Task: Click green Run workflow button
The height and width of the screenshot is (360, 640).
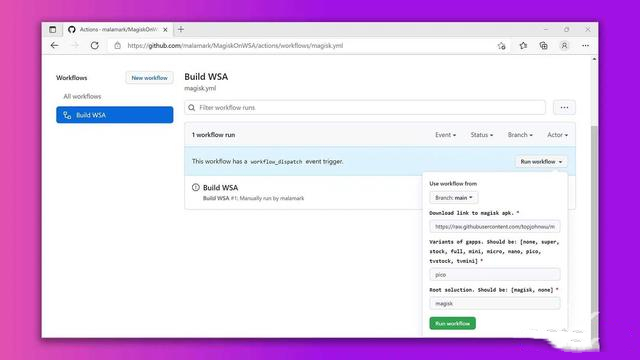Action: pos(452,323)
